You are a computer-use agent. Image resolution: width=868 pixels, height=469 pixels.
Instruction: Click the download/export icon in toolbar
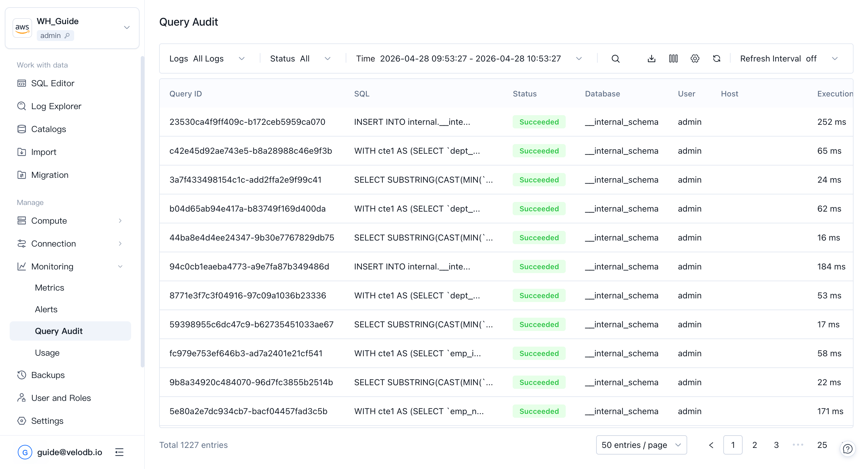pyautogui.click(x=651, y=58)
